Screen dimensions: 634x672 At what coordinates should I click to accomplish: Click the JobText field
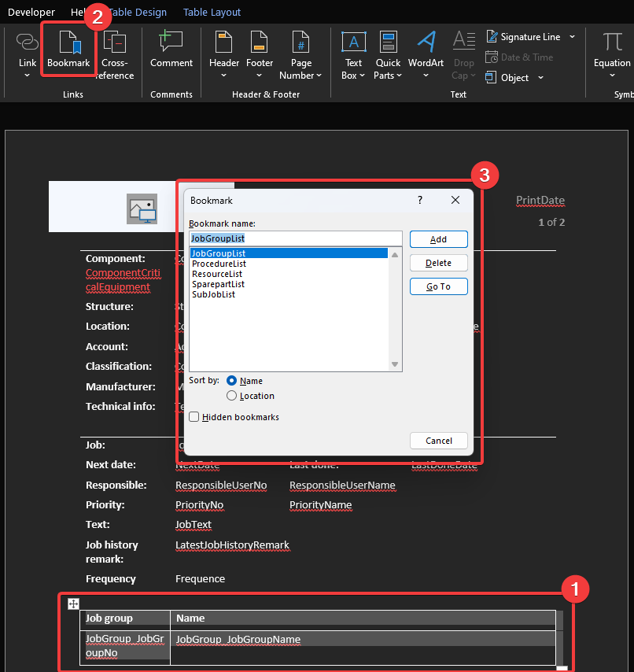point(194,525)
